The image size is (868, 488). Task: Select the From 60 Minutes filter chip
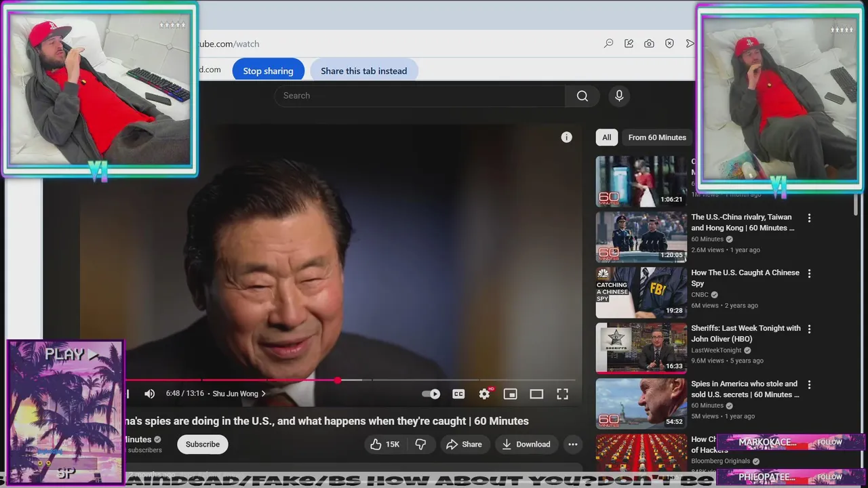pyautogui.click(x=657, y=137)
